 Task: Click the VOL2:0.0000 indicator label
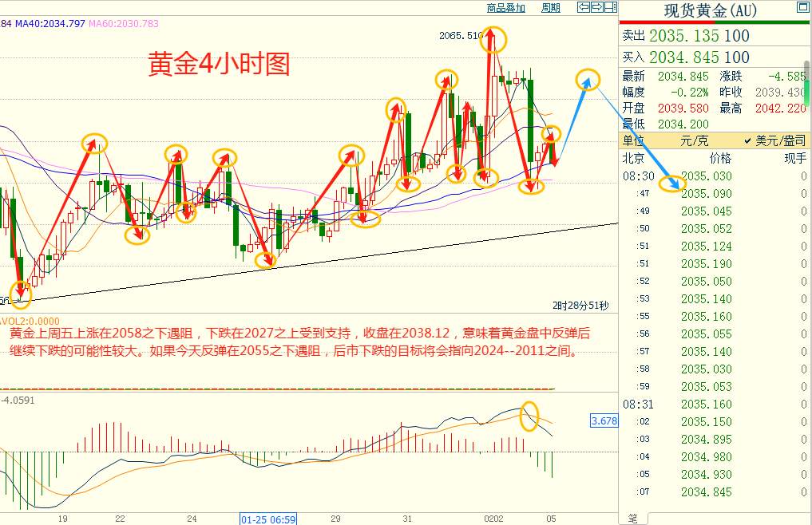pos(30,321)
